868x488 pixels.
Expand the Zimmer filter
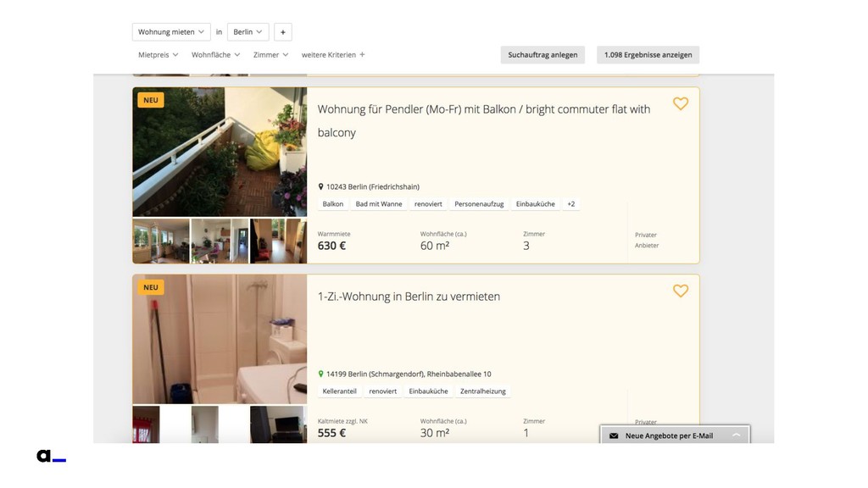click(x=270, y=55)
